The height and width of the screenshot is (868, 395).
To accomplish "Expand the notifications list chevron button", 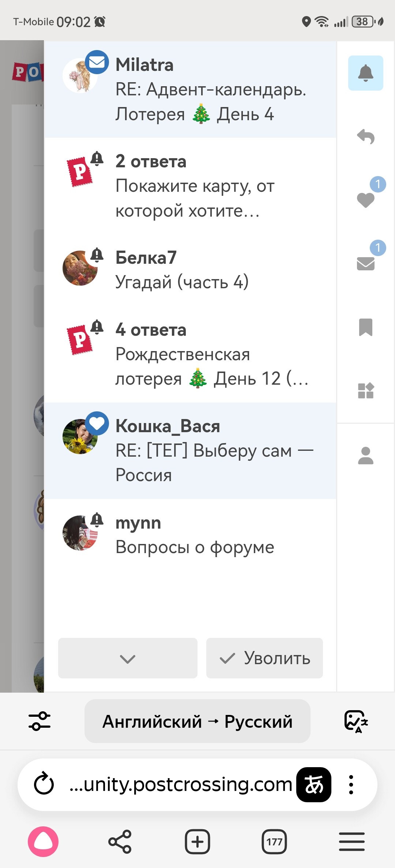I will coord(128,658).
